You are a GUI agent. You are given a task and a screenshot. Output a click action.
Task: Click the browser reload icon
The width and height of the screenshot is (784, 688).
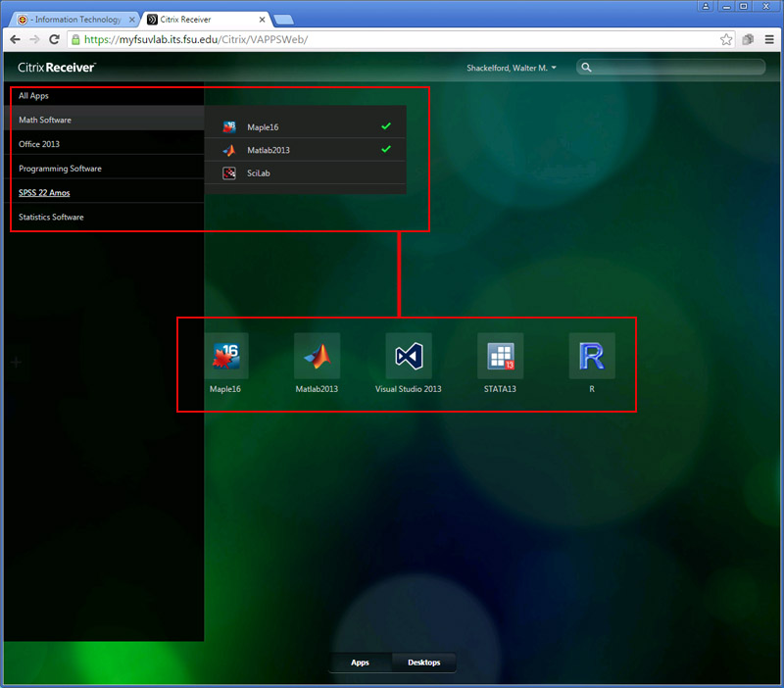click(54, 40)
